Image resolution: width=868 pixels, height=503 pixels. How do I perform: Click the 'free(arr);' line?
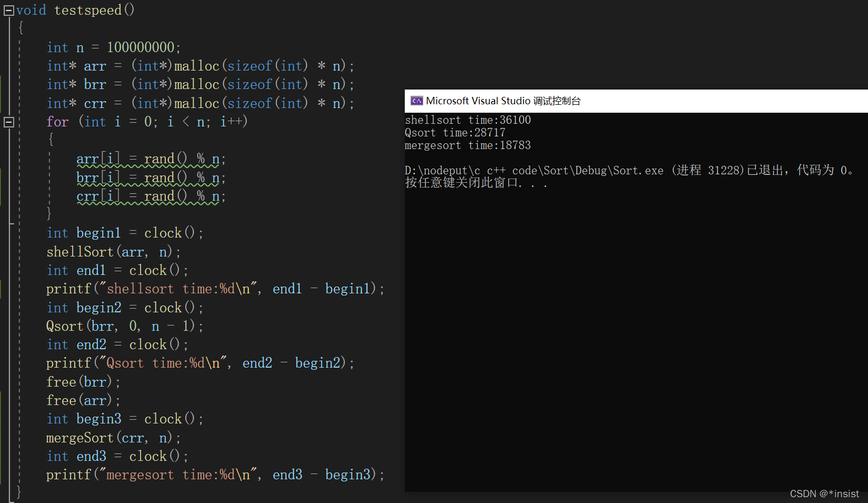point(84,400)
